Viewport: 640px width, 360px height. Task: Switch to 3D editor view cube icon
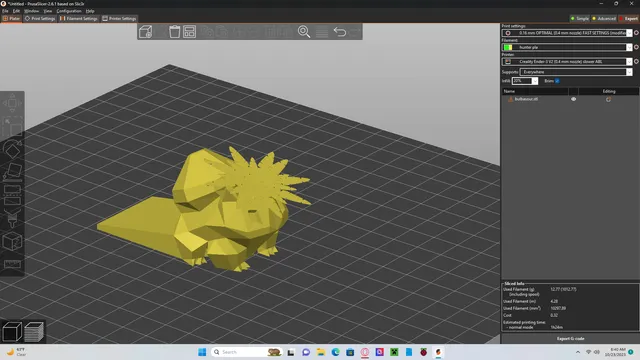[x=12, y=331]
